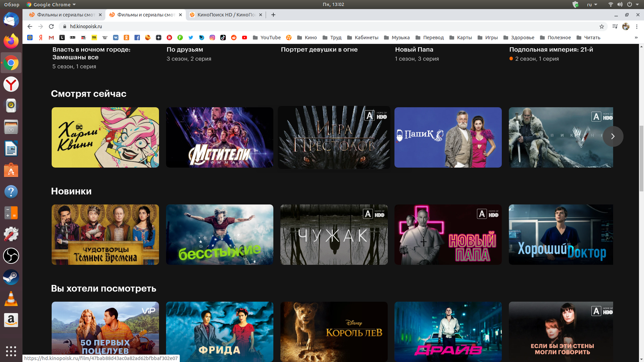644x362 pixels.
Task: Open the VK bookmark icon
Action: (x=116, y=38)
